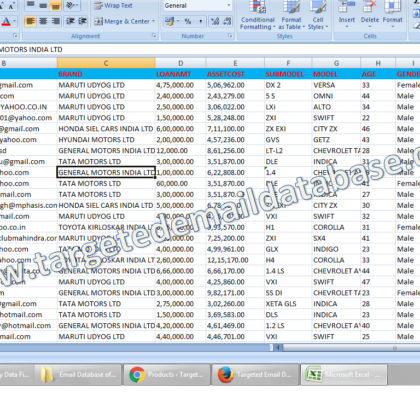
Task: Open 'Email Database of...' folder taskbar button
Action: tap(79, 375)
